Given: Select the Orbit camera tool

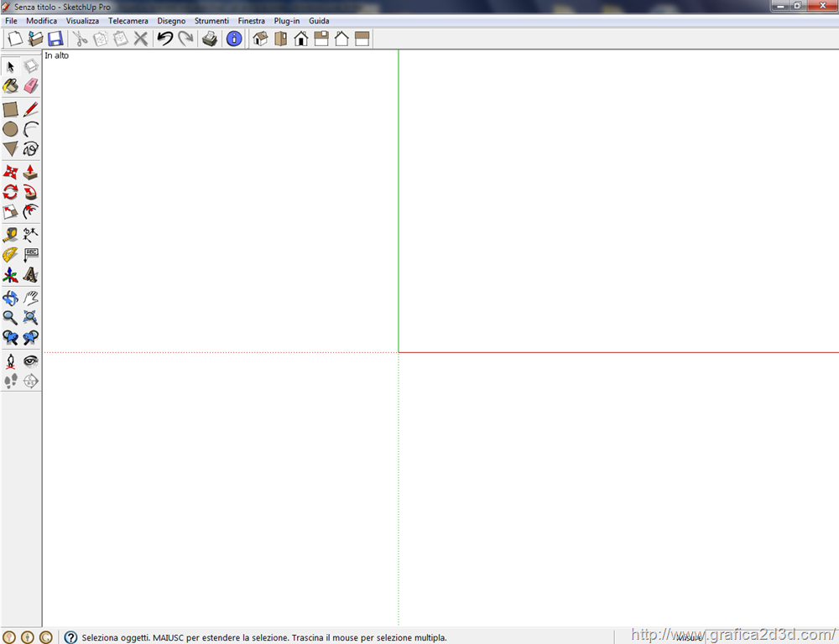Looking at the screenshot, I should pos(10,298).
